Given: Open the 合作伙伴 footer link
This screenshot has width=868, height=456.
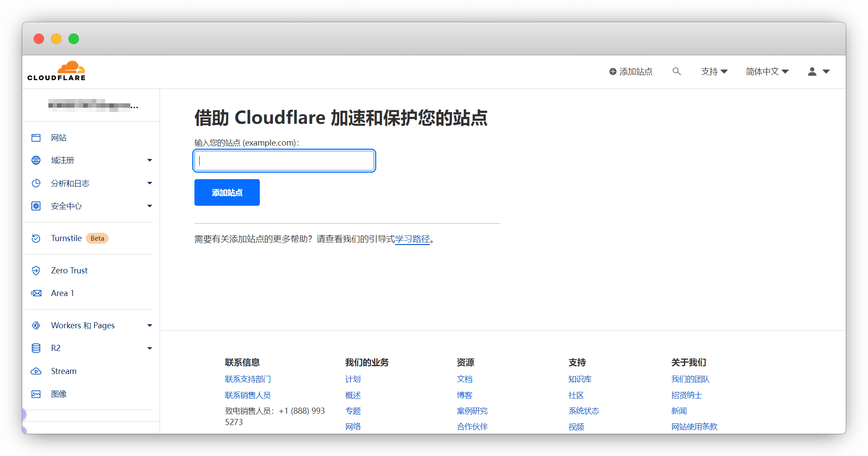Looking at the screenshot, I should 472,427.
